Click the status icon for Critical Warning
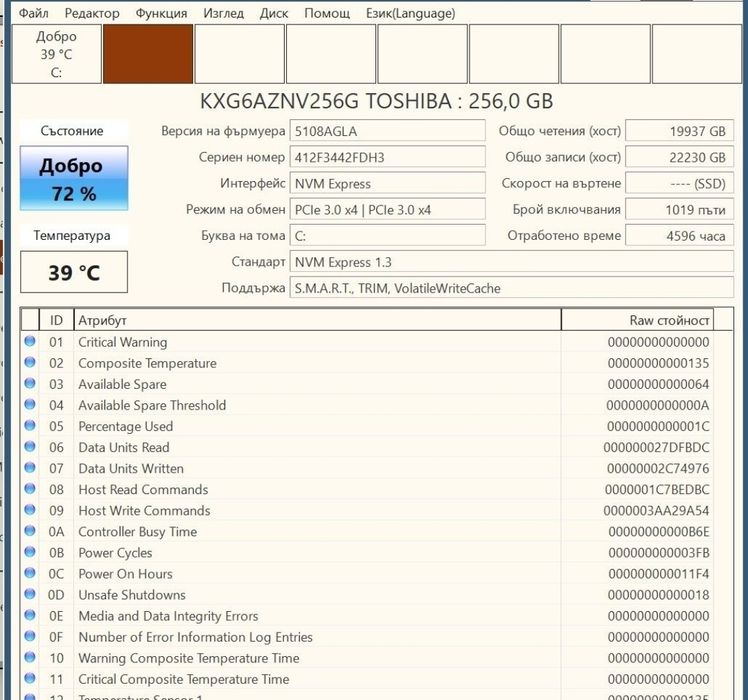Screen dimensions: 748x700 (30, 341)
